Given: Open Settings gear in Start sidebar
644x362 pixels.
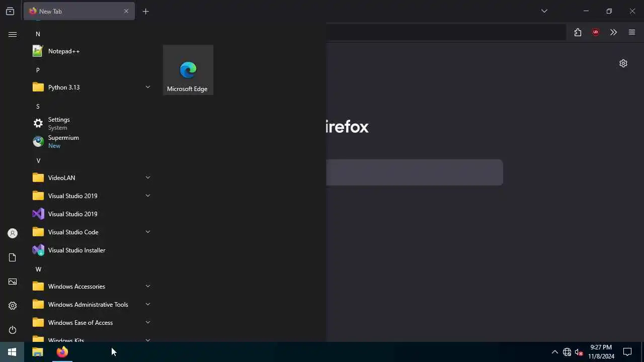Looking at the screenshot, I should [13, 306].
